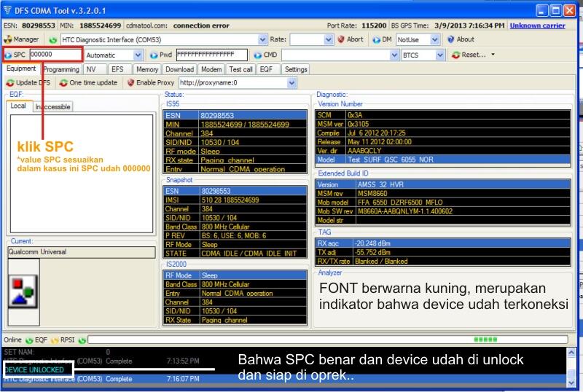Click the DEVICE UNLOCKED log line
The width and height of the screenshot is (583, 392).
tap(34, 370)
